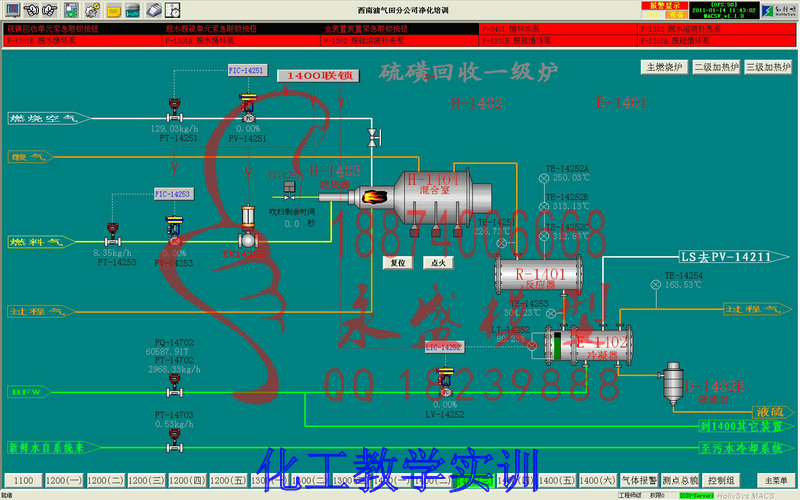Open the FIC-14251 controller faceplate
Image resolution: width=800 pixels, height=500 pixels.
pos(247,70)
